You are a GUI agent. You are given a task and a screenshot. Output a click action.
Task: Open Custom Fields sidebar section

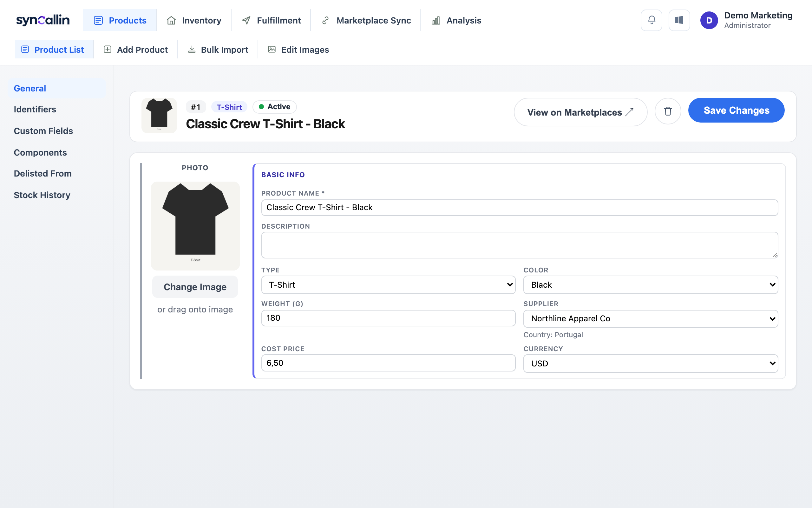click(57, 131)
